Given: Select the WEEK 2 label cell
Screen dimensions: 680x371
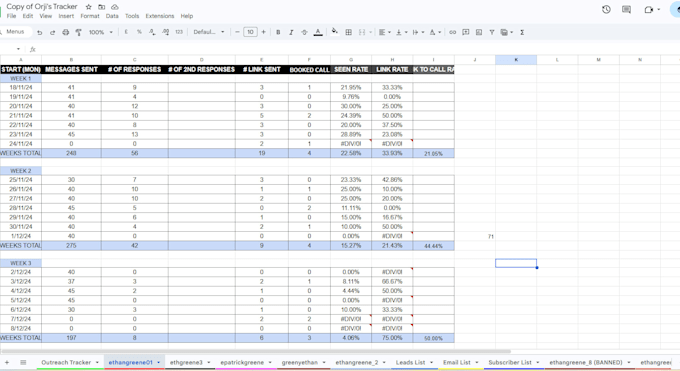Looking at the screenshot, I should pos(21,171).
